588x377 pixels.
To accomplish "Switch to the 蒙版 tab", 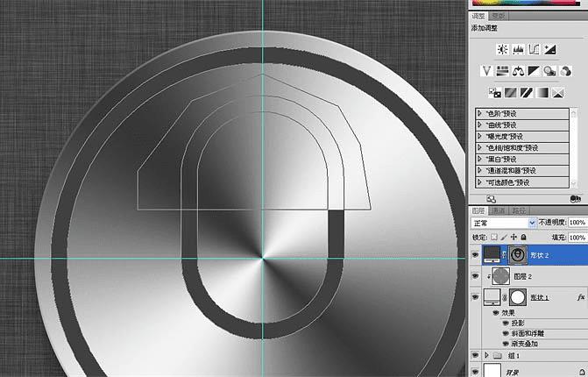I will click(x=498, y=16).
